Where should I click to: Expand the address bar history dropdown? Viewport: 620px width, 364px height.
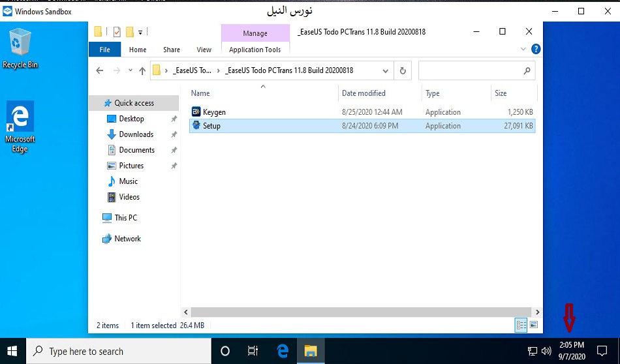(x=386, y=70)
